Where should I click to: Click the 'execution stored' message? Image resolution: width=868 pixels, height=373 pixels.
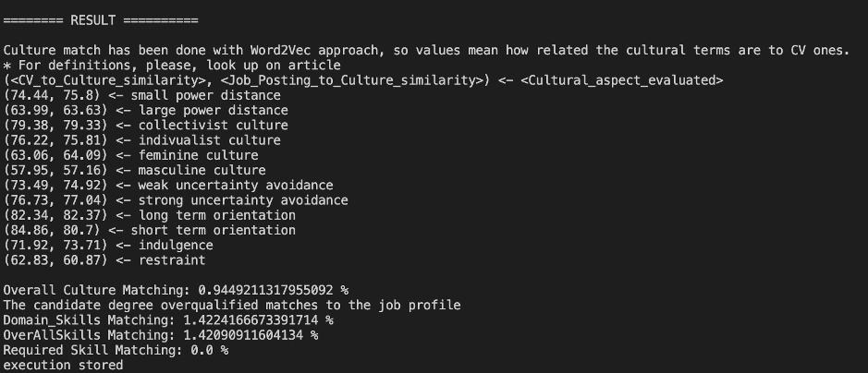pyautogui.click(x=63, y=365)
